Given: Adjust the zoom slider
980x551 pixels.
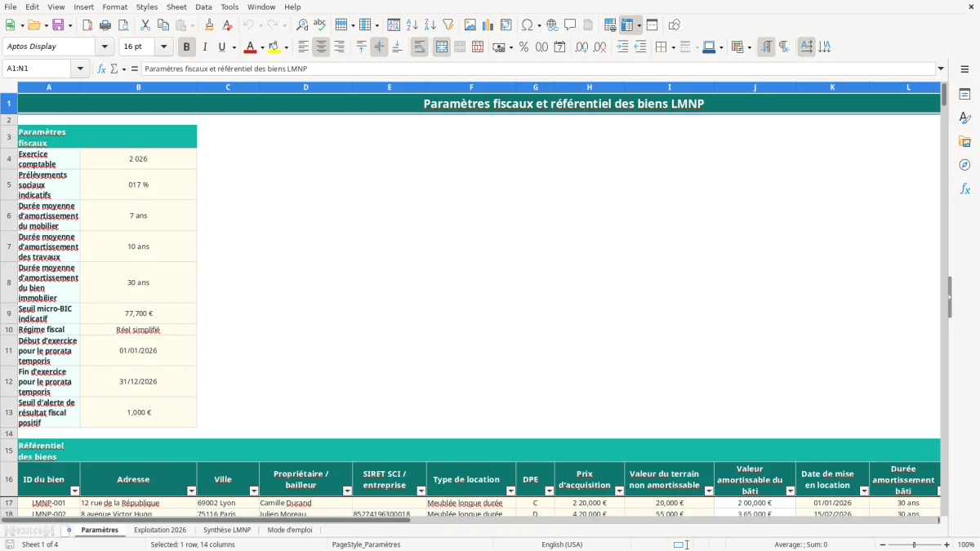Looking at the screenshot, I should click(914, 544).
